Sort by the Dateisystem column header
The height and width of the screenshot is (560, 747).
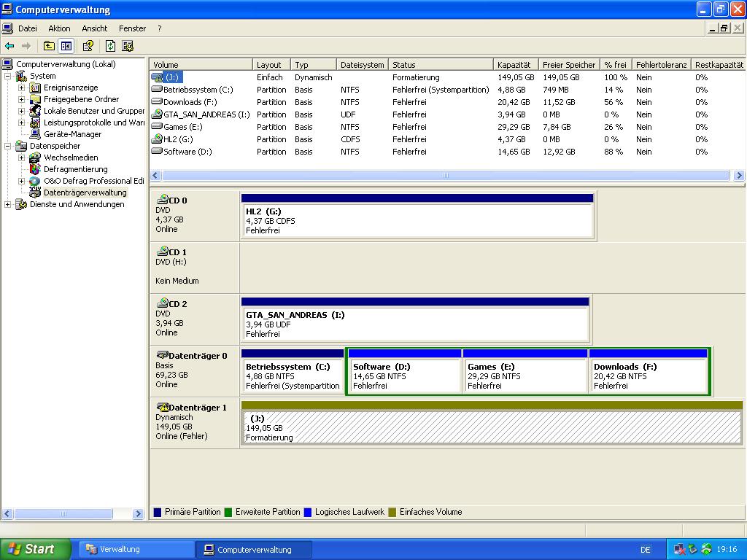[362, 65]
